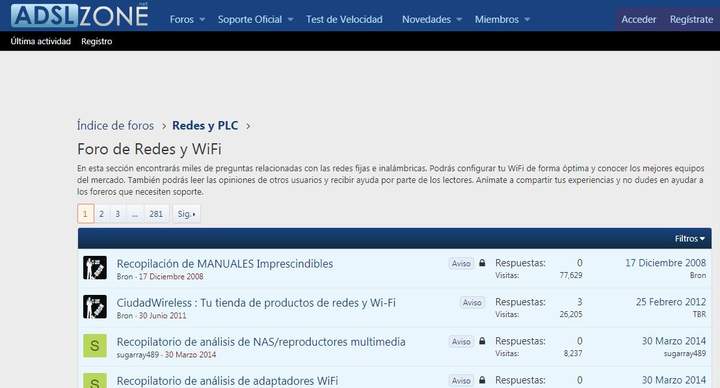This screenshot has height=388, width=720.
Task: Click last poster Bron at right
Action: tap(698, 276)
